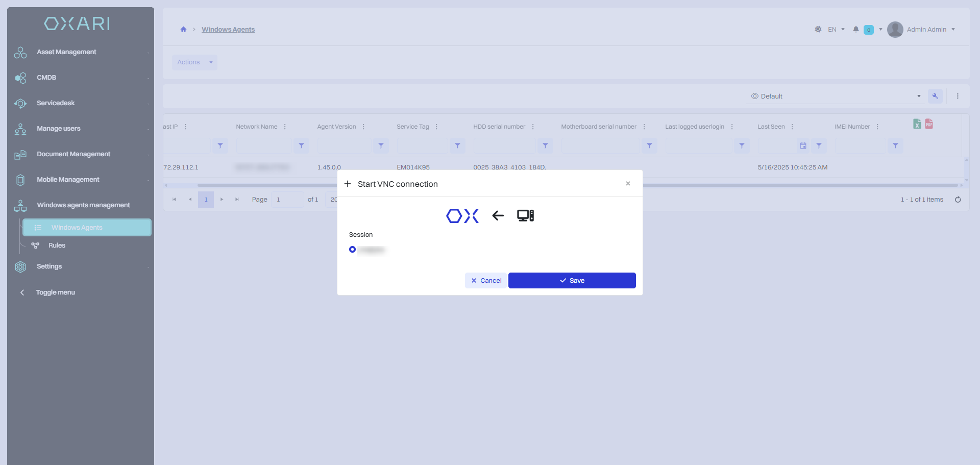Open the EN language dropdown

click(836, 30)
